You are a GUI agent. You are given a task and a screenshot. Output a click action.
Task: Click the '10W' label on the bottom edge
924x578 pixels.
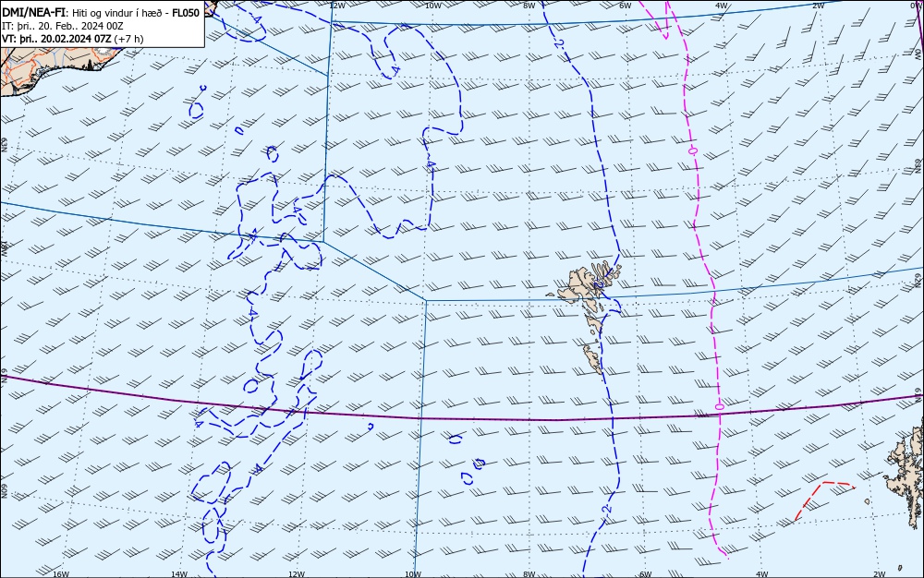[x=413, y=574]
